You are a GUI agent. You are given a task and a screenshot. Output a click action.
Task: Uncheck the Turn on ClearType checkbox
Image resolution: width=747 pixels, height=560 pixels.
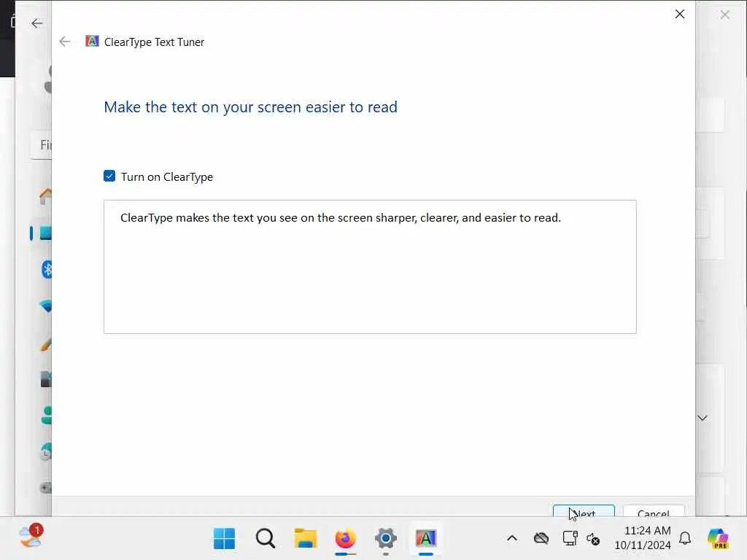109,176
